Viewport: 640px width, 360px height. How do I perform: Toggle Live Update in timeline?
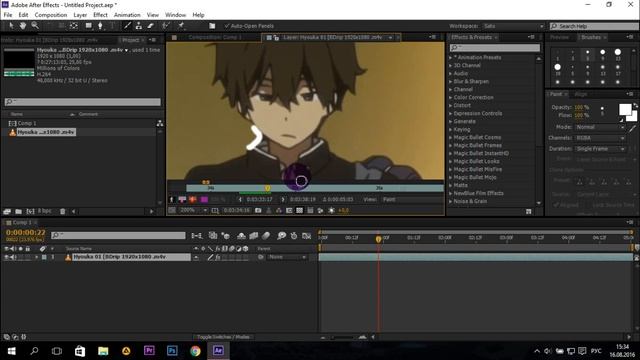(x=213, y=236)
